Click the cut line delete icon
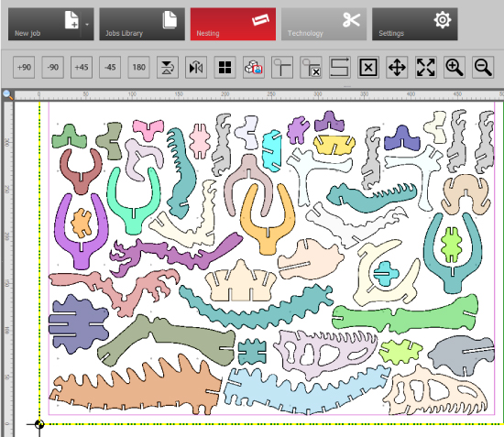 (x=311, y=67)
